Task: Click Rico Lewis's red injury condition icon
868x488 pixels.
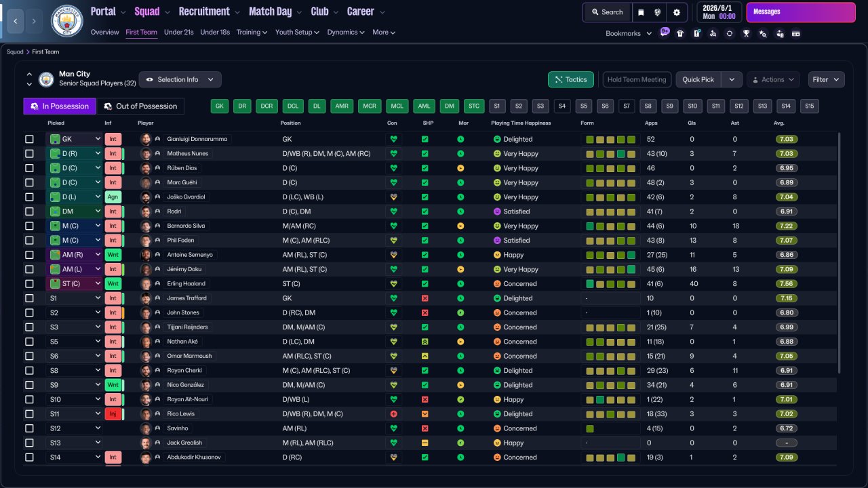Action: [x=393, y=414]
